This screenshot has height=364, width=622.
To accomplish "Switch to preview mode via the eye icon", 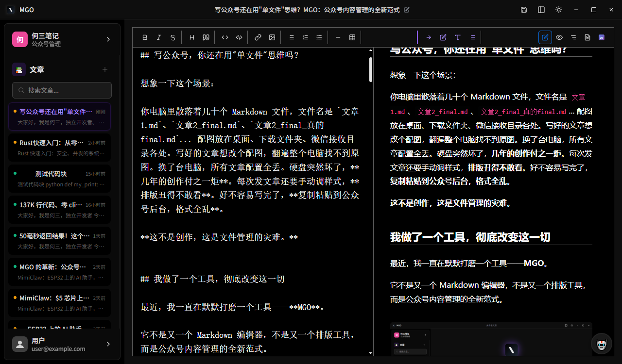I will [x=559, y=37].
